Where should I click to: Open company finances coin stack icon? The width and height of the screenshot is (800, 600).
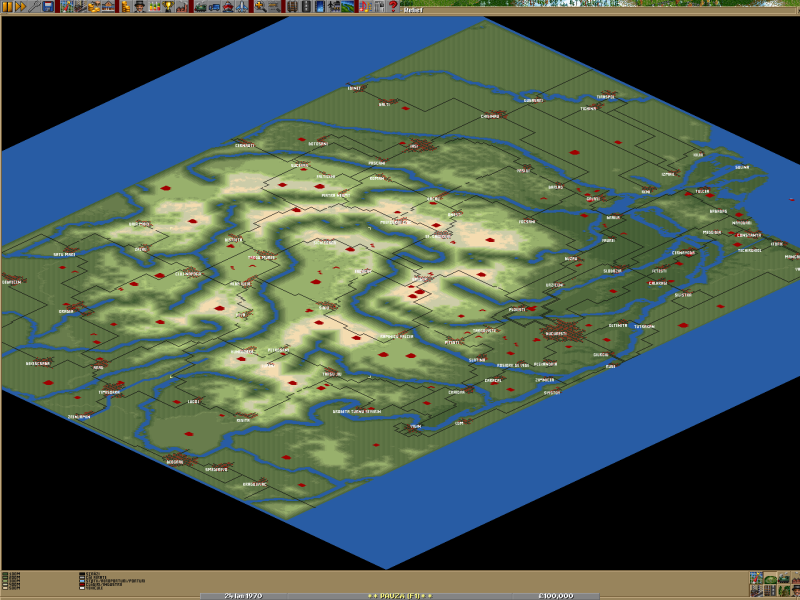(x=126, y=6)
